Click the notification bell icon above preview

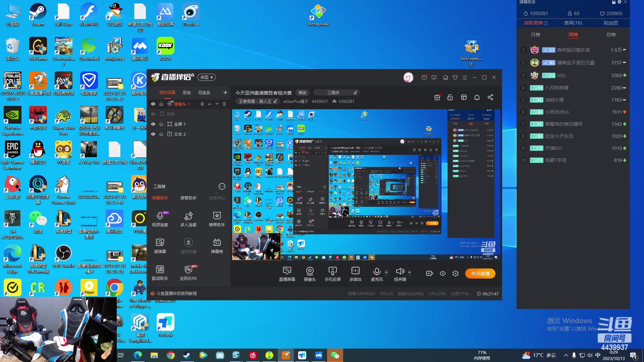pyautogui.click(x=477, y=97)
